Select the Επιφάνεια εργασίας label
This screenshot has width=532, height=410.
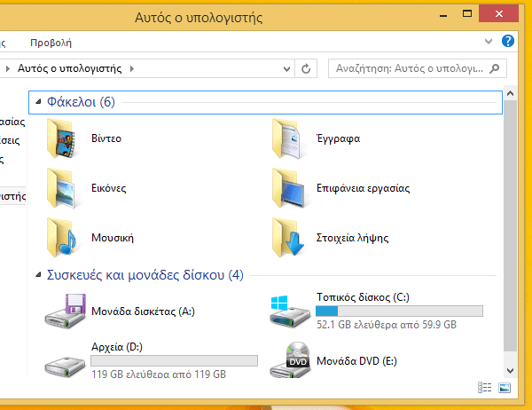363,188
